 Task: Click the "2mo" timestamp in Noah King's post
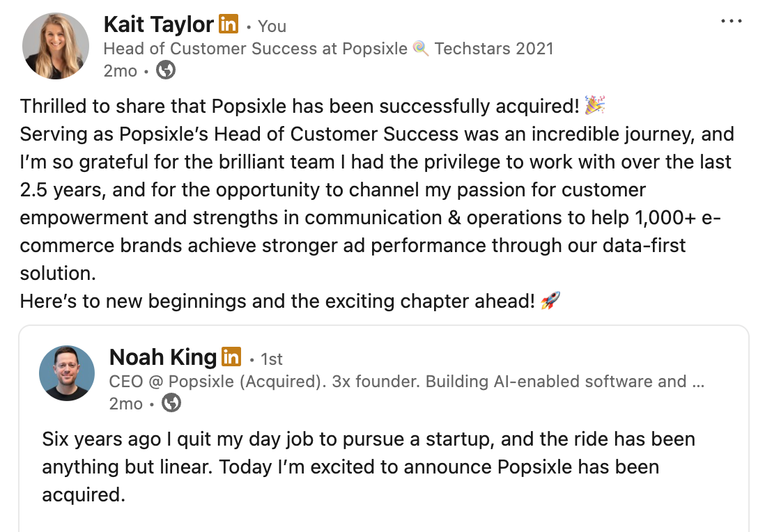coord(125,404)
